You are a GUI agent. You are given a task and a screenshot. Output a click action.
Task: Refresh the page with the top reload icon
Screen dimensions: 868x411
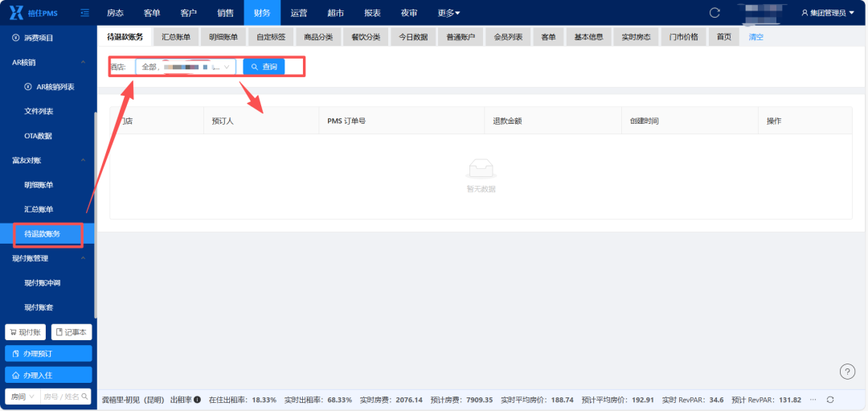714,12
